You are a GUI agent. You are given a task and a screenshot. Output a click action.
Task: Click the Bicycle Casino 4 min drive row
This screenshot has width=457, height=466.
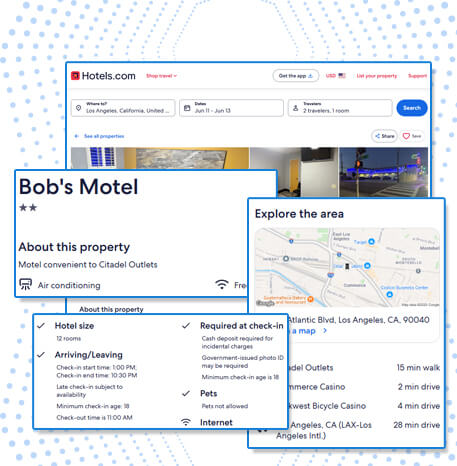tap(364, 406)
